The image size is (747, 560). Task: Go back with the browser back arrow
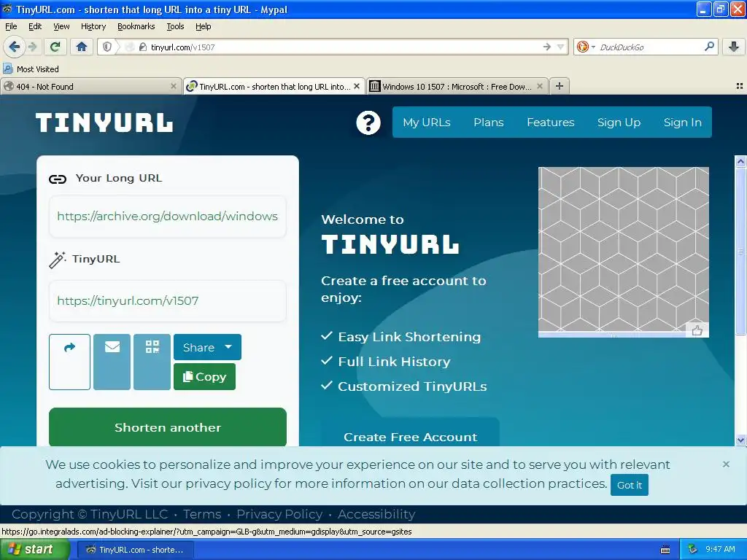tap(14, 47)
